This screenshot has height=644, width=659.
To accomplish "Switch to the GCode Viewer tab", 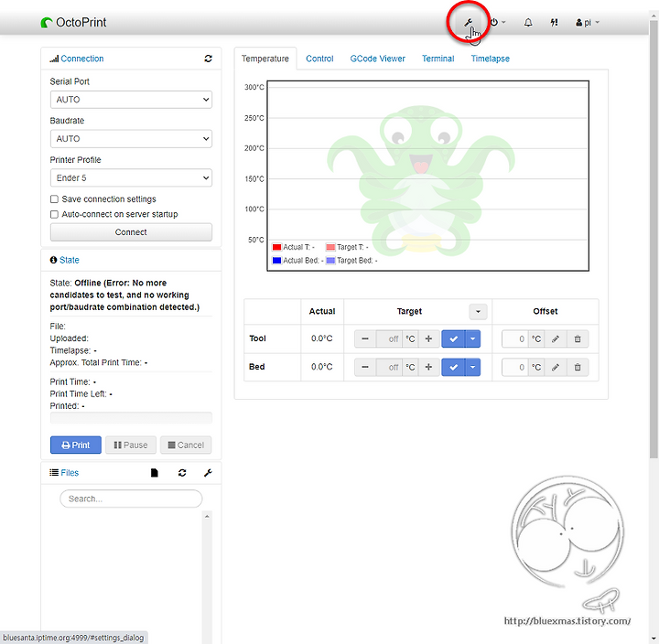I will pos(377,59).
